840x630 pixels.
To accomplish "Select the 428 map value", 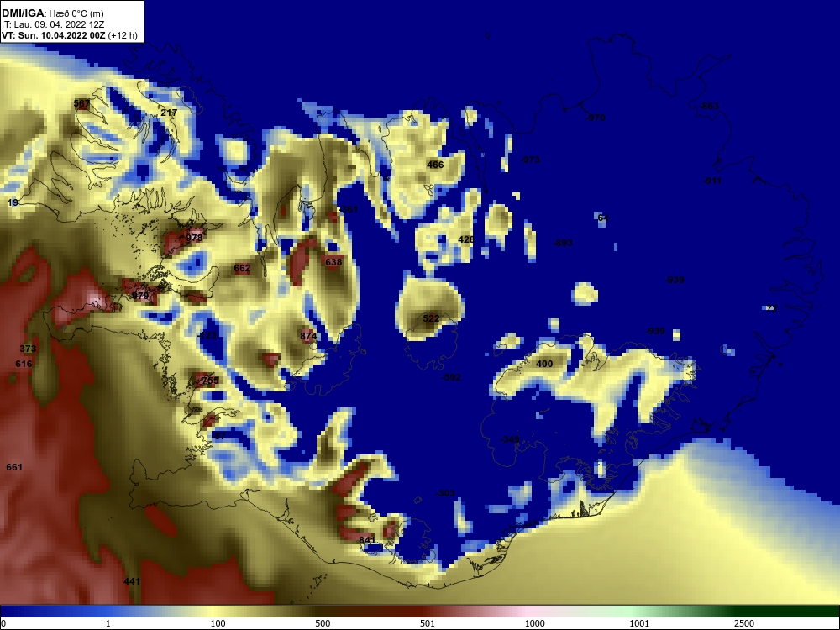I will pos(466,239).
